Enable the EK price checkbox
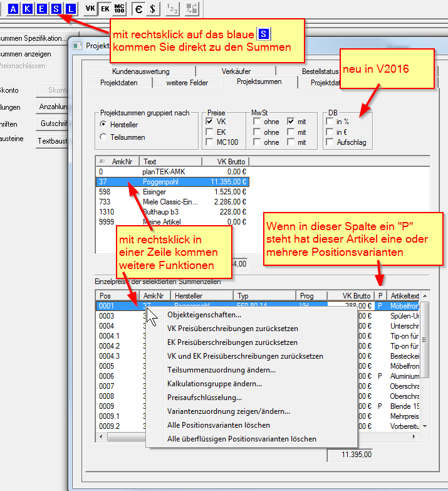448x491 pixels. 211,132
